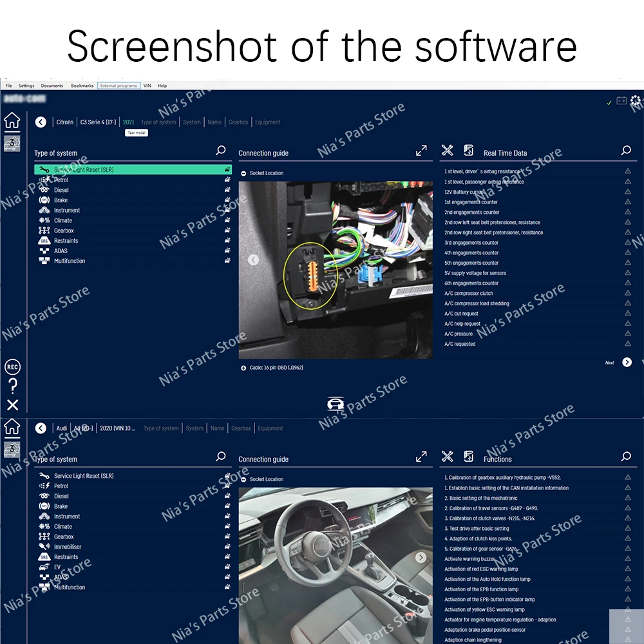Open the Help menu
644x644 pixels.
tap(162, 86)
